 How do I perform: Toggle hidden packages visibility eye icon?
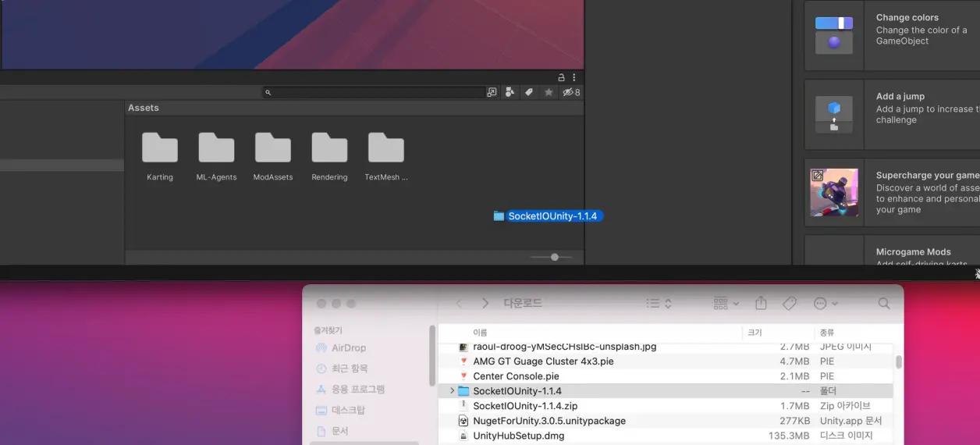tap(571, 92)
